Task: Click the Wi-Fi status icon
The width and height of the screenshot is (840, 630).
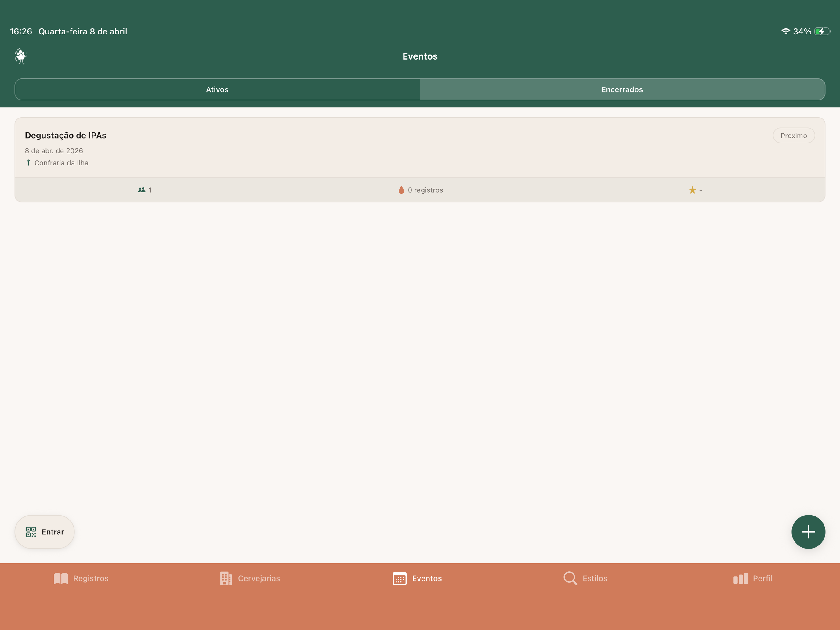Action: [785, 31]
